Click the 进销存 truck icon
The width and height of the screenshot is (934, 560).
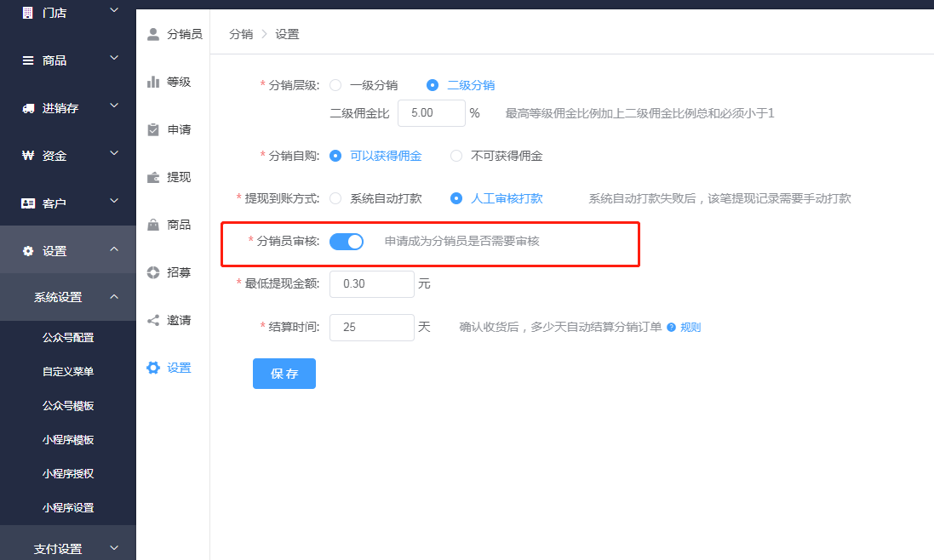pyautogui.click(x=28, y=108)
